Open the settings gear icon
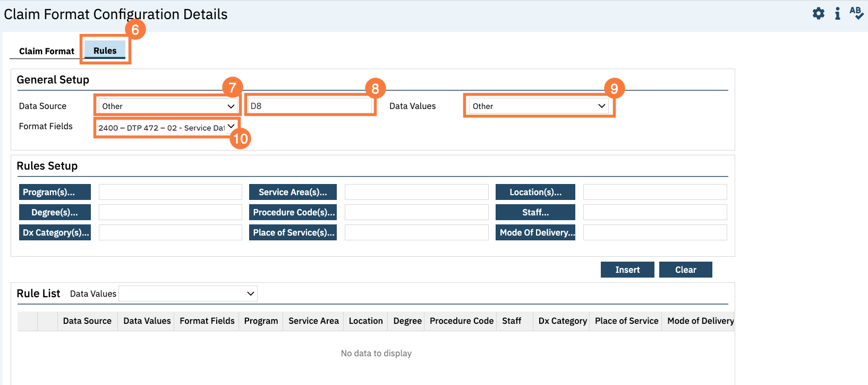Viewport: 868px width, 385px height. point(819,14)
